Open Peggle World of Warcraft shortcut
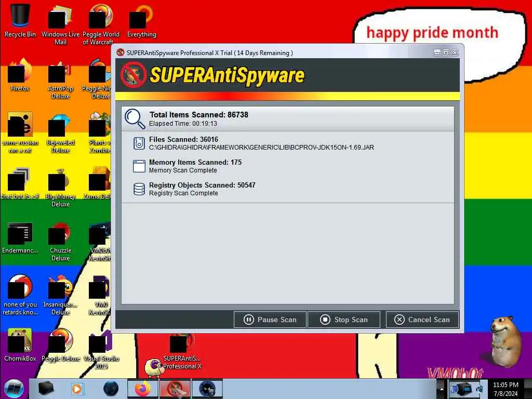532x399 pixels. tap(101, 24)
